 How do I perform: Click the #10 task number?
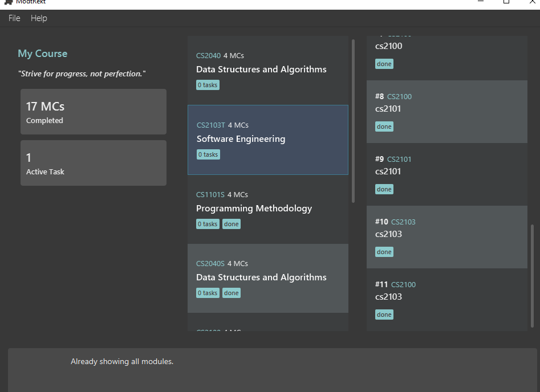point(381,222)
